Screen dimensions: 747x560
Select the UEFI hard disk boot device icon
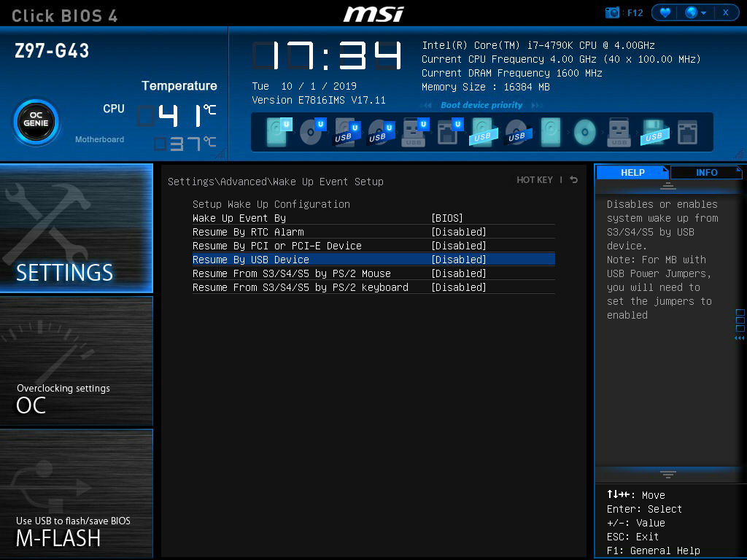pos(279,131)
